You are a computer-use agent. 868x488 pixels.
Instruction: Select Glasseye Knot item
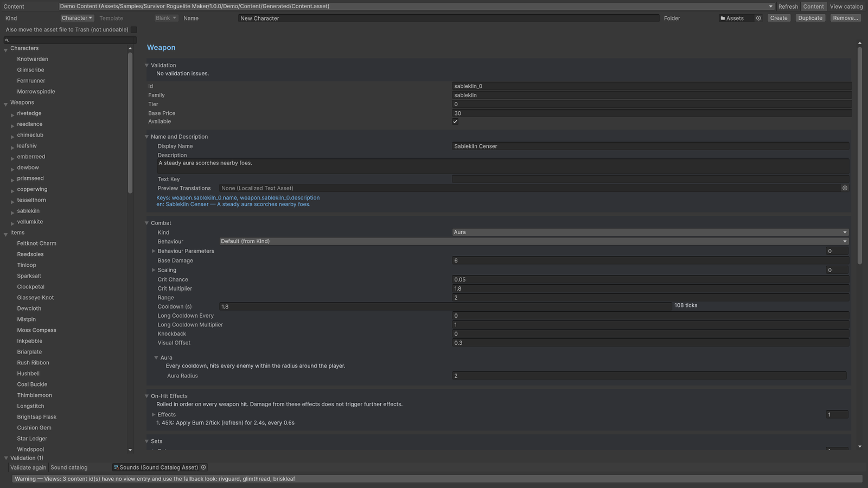35,298
